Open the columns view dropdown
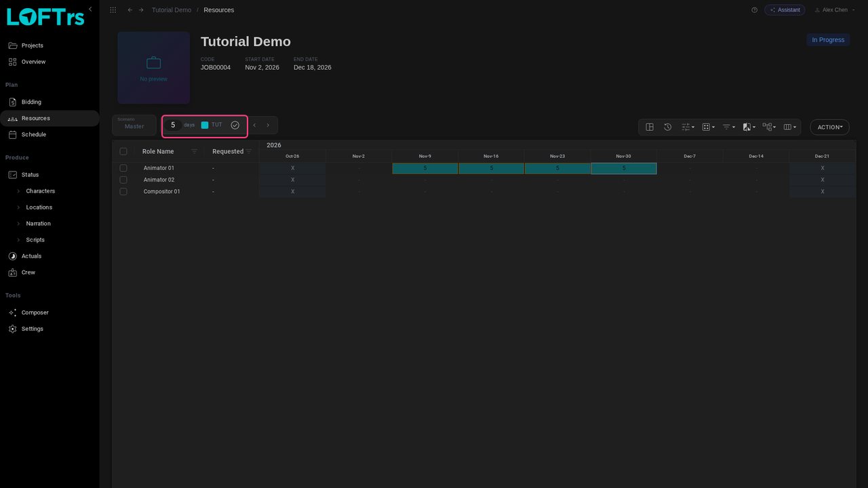Viewport: 868px width, 488px height. [789, 127]
